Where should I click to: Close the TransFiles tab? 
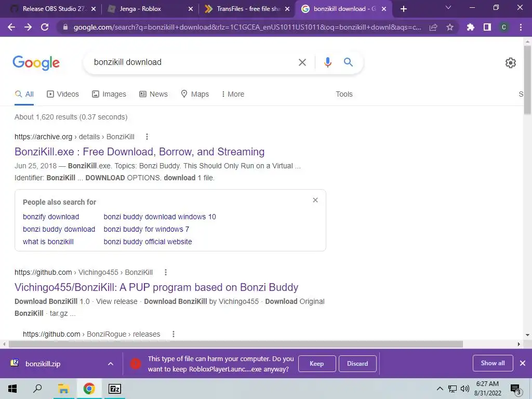(287, 9)
